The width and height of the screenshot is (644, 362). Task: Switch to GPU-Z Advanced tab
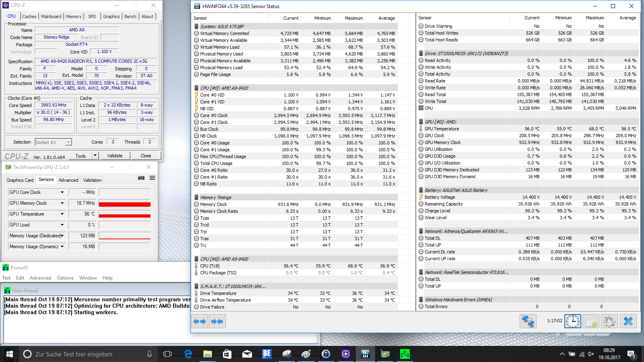pos(68,180)
